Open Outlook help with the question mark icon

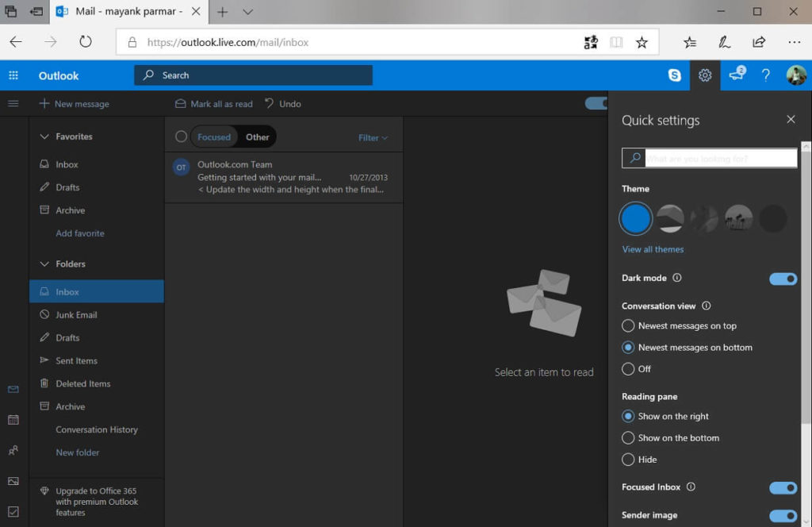765,75
